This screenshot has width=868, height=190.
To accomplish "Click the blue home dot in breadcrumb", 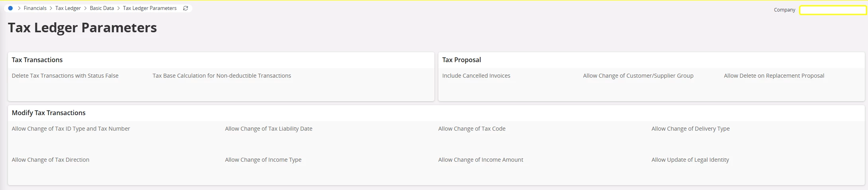I will tap(10, 8).
